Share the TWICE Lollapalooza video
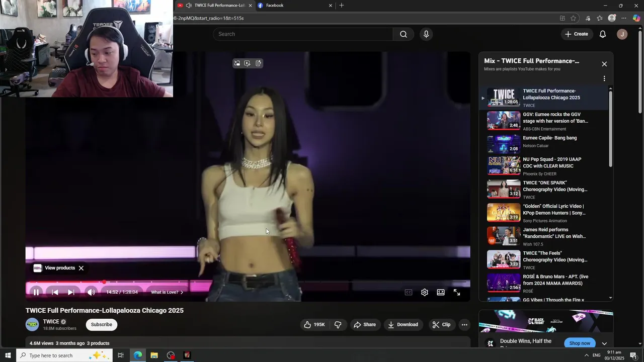This screenshot has width=644, height=362. (x=365, y=325)
